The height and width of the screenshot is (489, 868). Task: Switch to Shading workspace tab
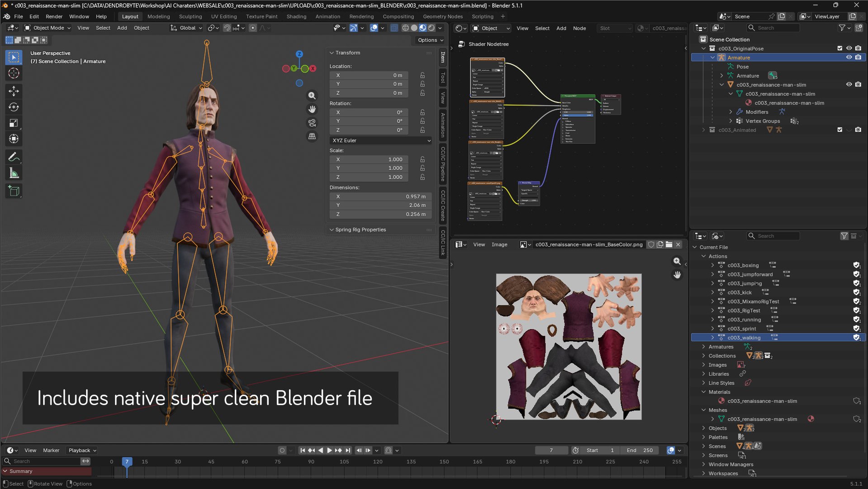point(296,16)
